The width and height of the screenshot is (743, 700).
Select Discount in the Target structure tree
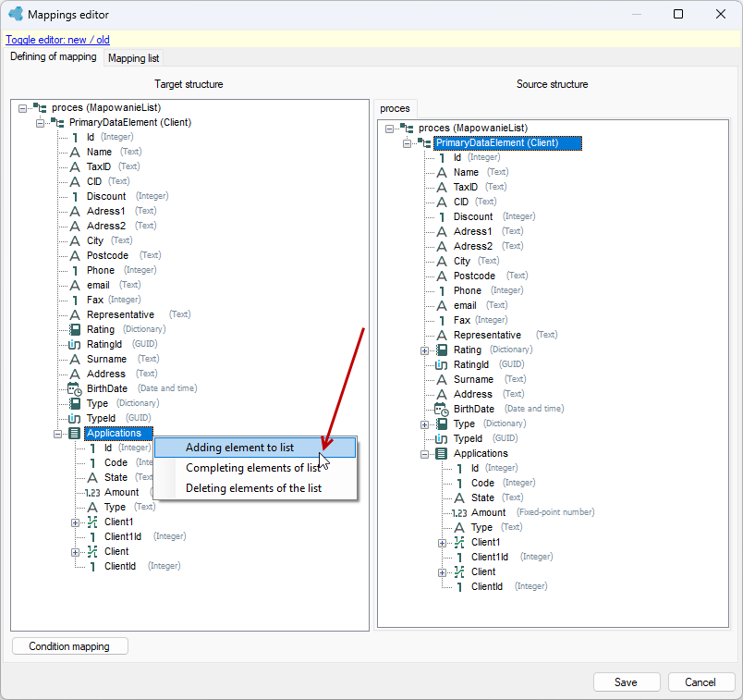pyautogui.click(x=106, y=196)
